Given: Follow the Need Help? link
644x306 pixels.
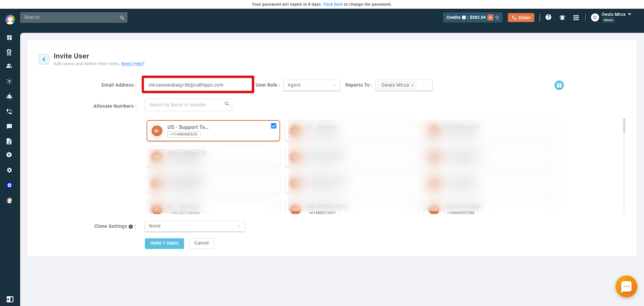Looking at the screenshot, I should 133,64.
